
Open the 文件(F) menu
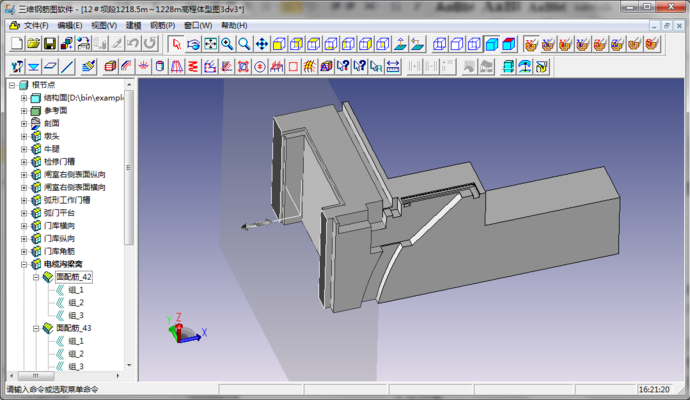pos(36,24)
